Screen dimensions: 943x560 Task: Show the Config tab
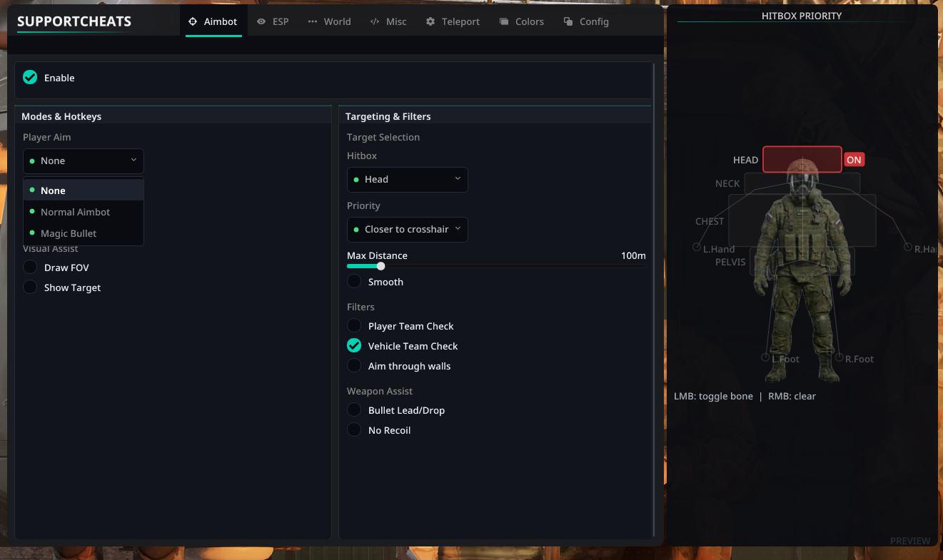click(x=586, y=21)
